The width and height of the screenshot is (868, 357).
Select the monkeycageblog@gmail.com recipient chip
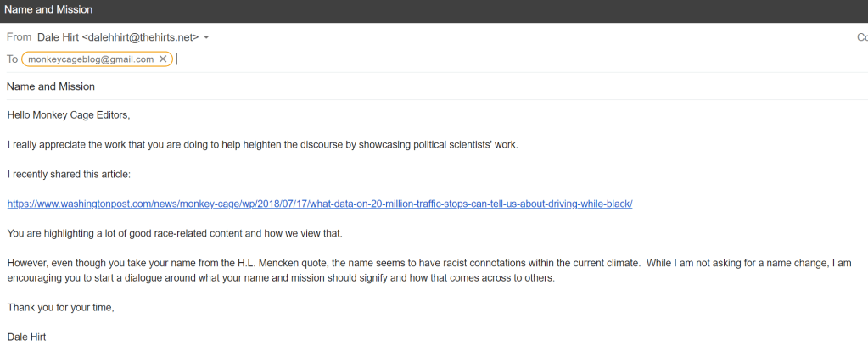click(x=91, y=59)
